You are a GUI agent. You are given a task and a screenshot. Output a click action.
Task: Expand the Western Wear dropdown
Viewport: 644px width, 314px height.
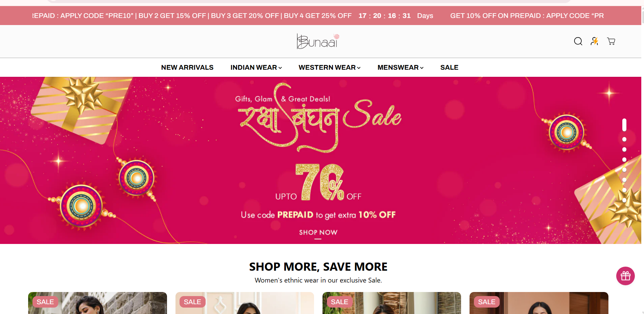click(330, 67)
